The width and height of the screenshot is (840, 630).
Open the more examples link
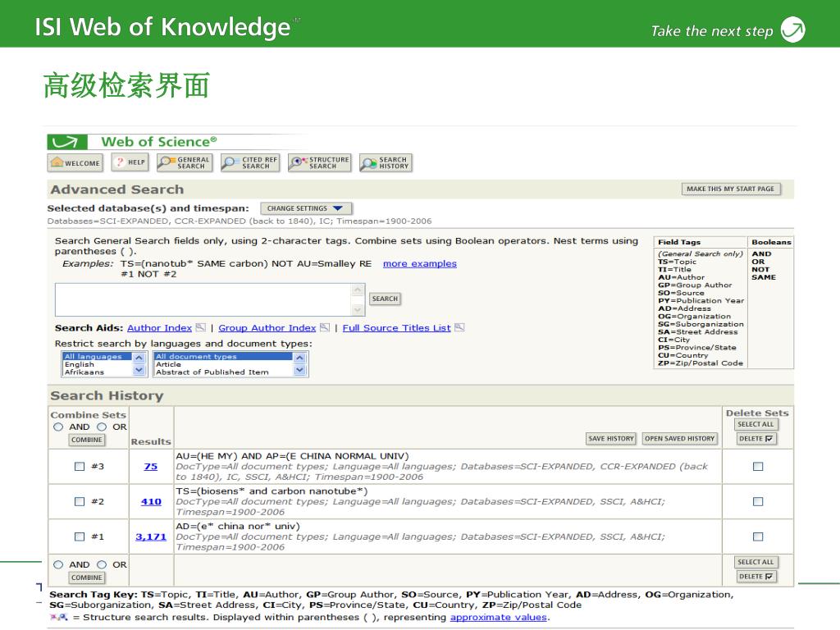pos(419,263)
